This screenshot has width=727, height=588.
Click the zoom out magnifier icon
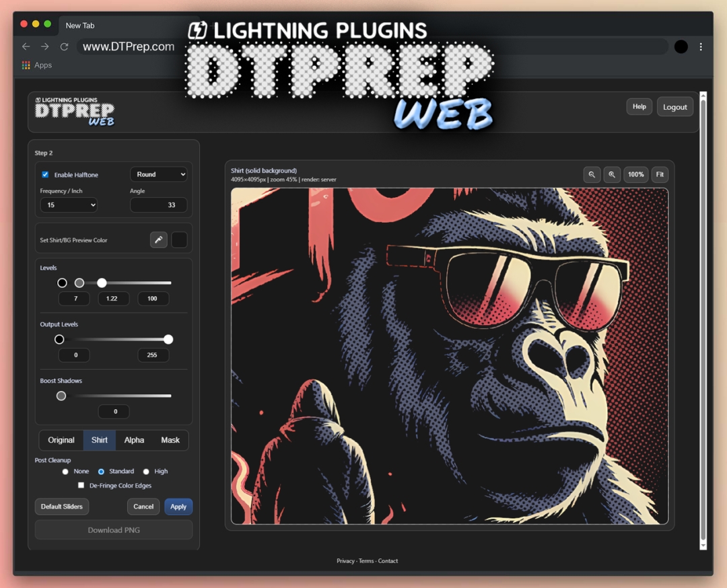[592, 175]
